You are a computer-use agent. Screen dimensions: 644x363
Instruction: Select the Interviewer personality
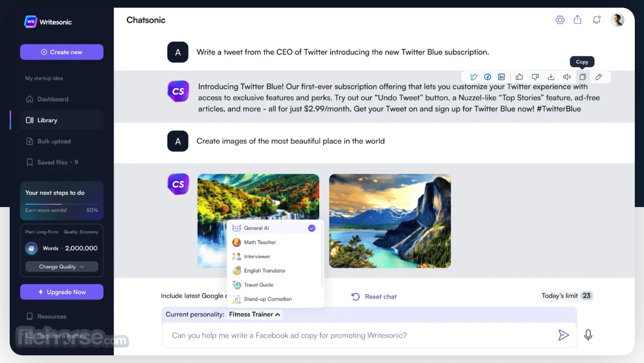[275, 257]
